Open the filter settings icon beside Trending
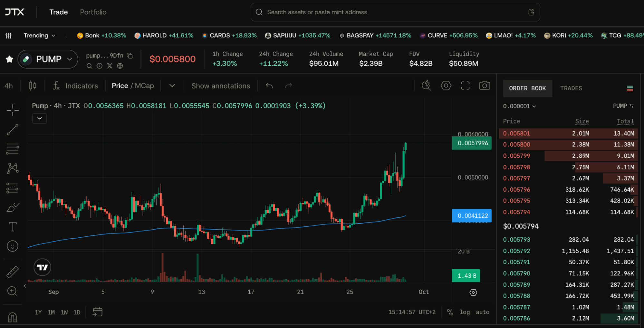Viewport: 644px width, 328px height. pyautogui.click(x=9, y=35)
